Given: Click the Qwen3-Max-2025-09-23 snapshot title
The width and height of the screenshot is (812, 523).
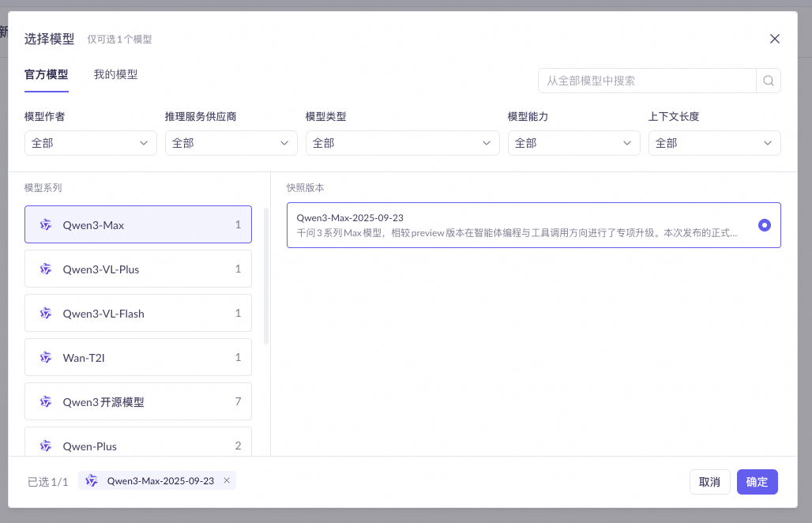Looking at the screenshot, I should tap(350, 218).
